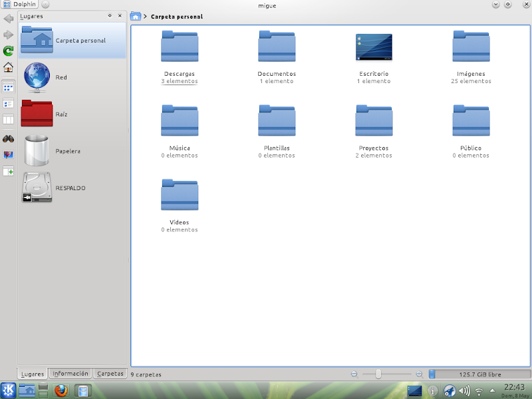
Task: Open the Público folder
Action: (471, 121)
